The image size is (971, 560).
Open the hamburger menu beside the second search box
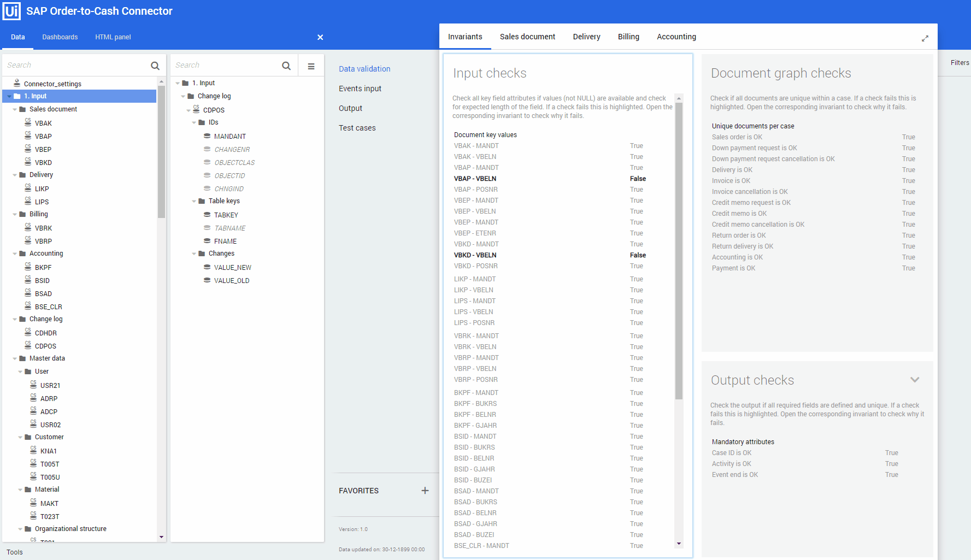pos(310,65)
